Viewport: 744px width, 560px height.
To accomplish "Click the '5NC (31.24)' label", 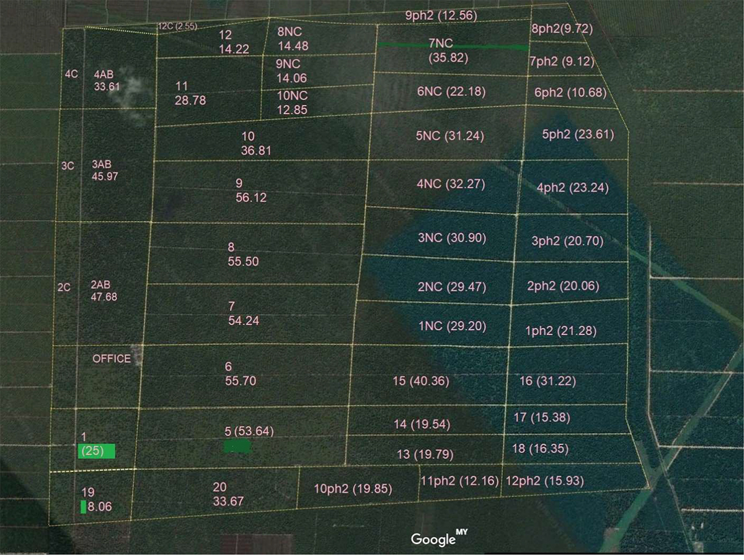I will coord(450,136).
